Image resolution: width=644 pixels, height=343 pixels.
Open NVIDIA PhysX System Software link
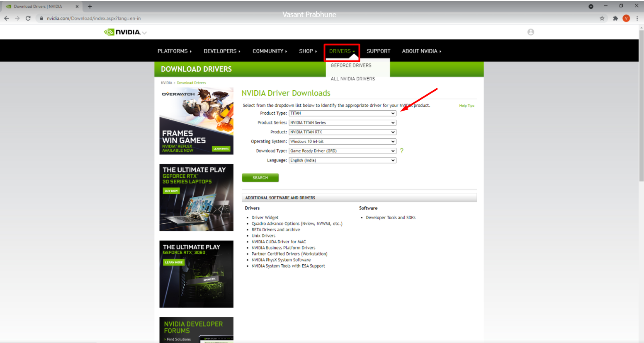point(281,260)
